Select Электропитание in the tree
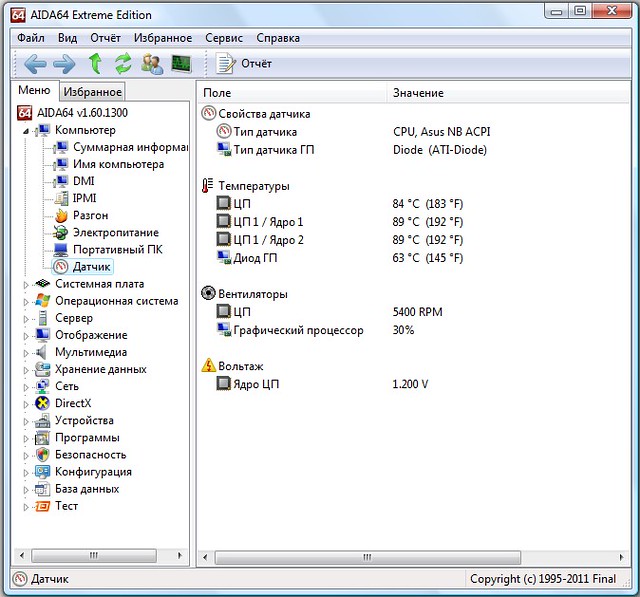The image size is (640, 597). tap(115, 232)
